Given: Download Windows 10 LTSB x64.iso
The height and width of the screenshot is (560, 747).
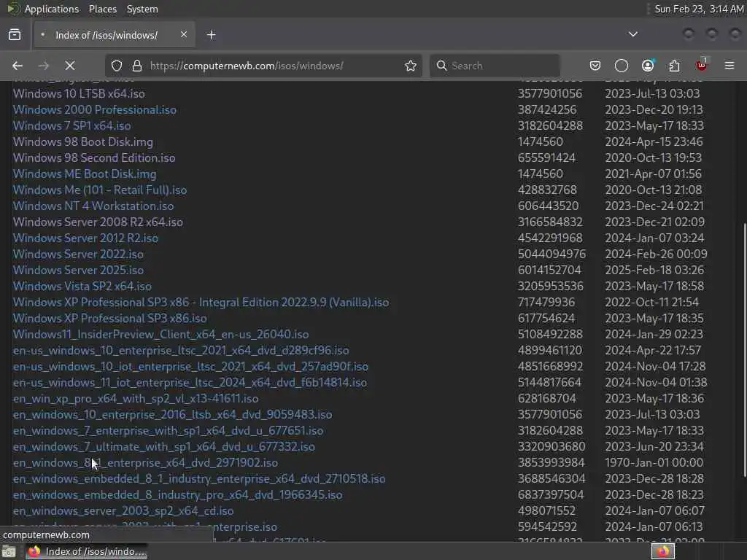Looking at the screenshot, I should [79, 94].
